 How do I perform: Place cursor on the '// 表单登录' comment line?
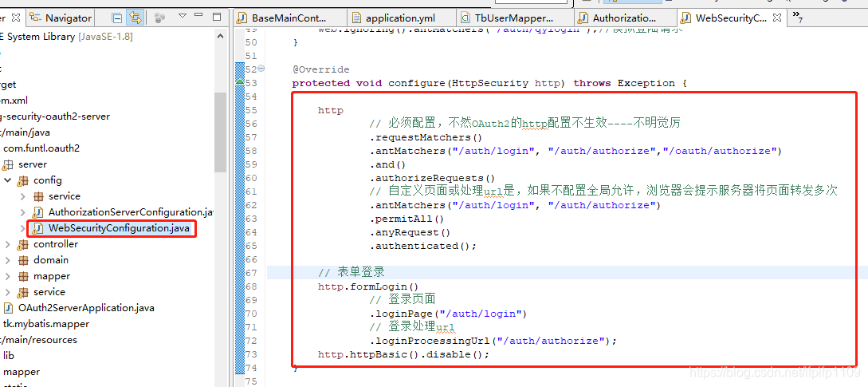click(x=351, y=272)
